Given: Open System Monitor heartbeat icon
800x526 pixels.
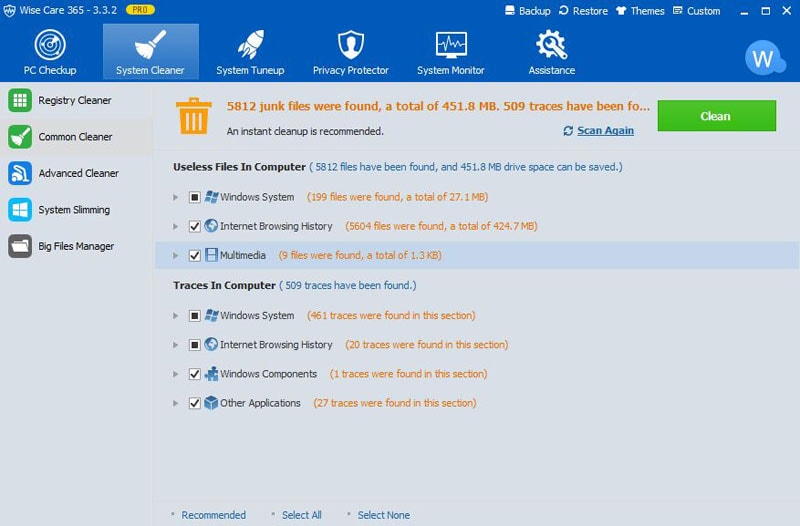Looking at the screenshot, I should [451, 45].
